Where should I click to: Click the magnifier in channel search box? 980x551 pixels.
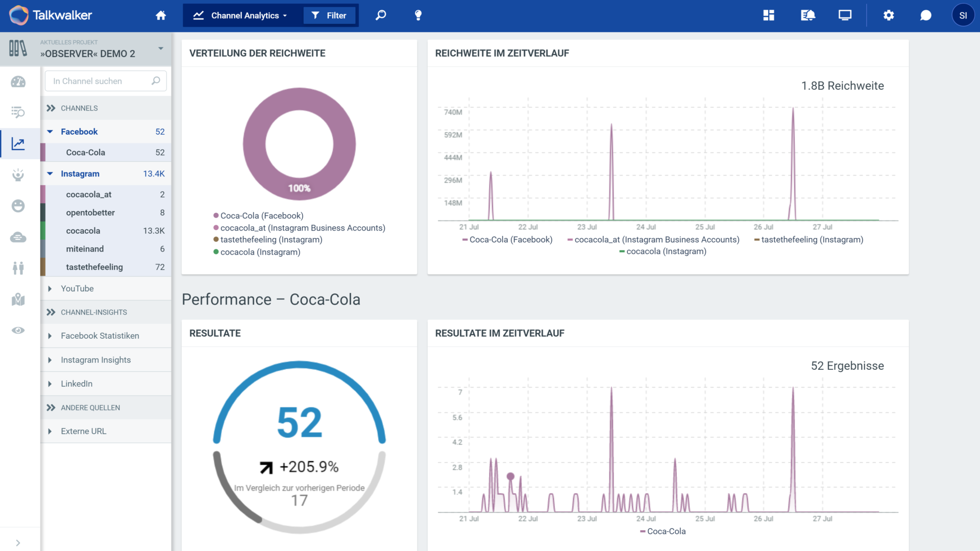tap(156, 81)
